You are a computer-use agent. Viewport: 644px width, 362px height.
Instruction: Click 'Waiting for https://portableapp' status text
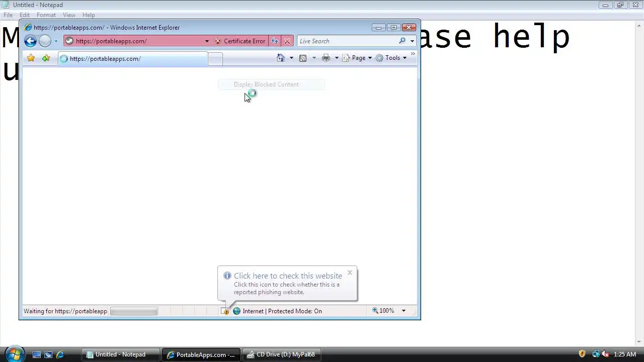point(65,311)
